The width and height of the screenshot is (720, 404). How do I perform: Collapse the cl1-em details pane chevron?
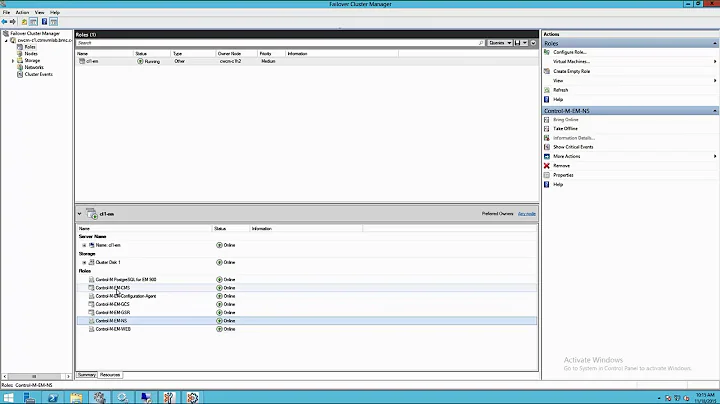point(79,214)
